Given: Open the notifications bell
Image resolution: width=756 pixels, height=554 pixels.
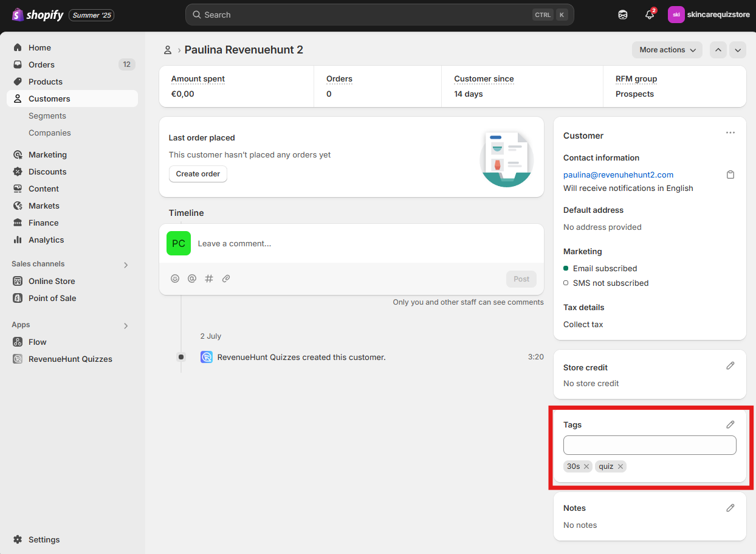Looking at the screenshot, I should [650, 15].
